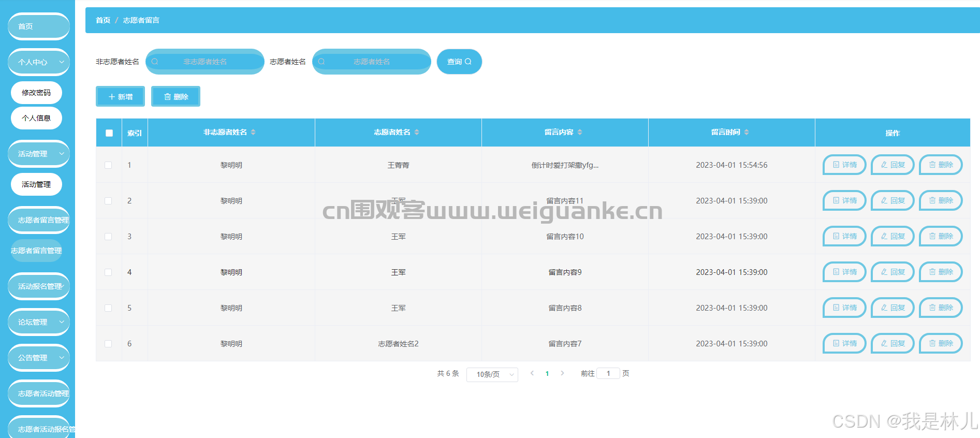The height and width of the screenshot is (438, 980).
Task: Check the checkbox for row 4
Action: tap(108, 272)
